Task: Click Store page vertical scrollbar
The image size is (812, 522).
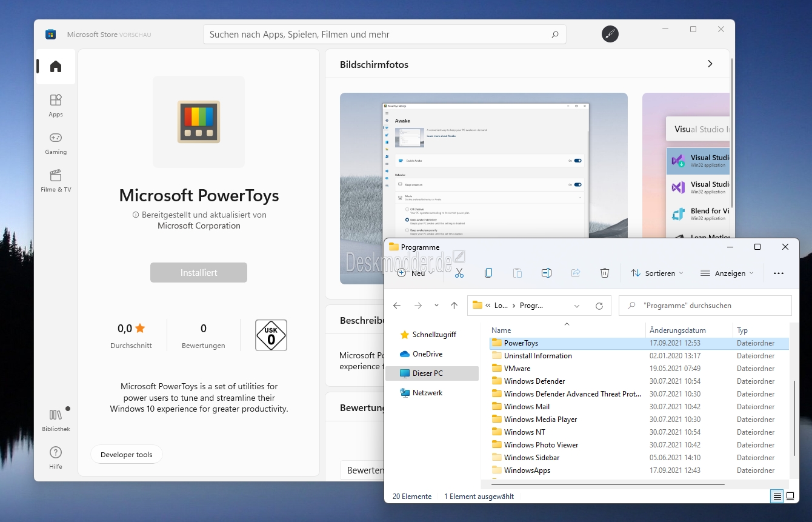Action: [x=732, y=132]
